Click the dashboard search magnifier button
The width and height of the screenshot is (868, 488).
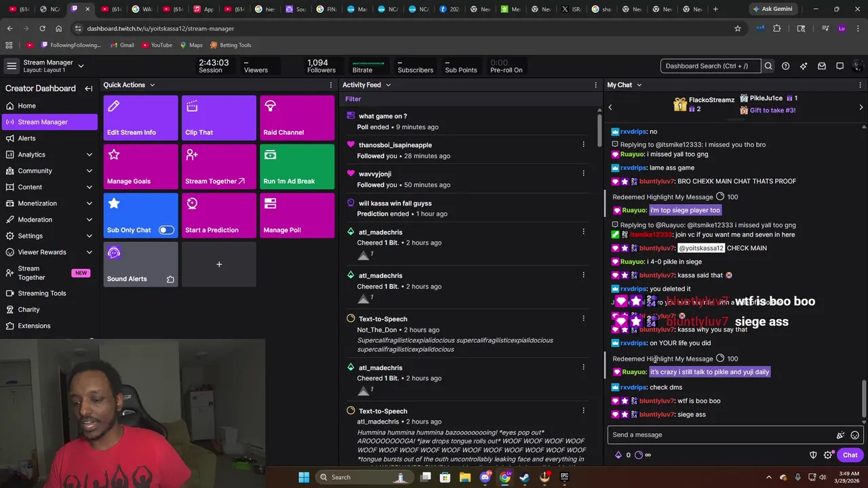[768, 66]
